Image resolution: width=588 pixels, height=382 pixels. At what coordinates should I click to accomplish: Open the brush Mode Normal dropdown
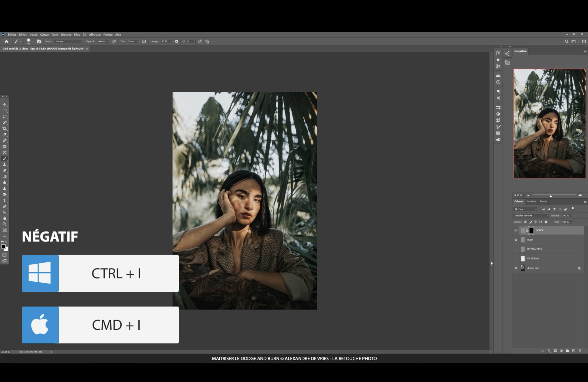tap(69, 41)
